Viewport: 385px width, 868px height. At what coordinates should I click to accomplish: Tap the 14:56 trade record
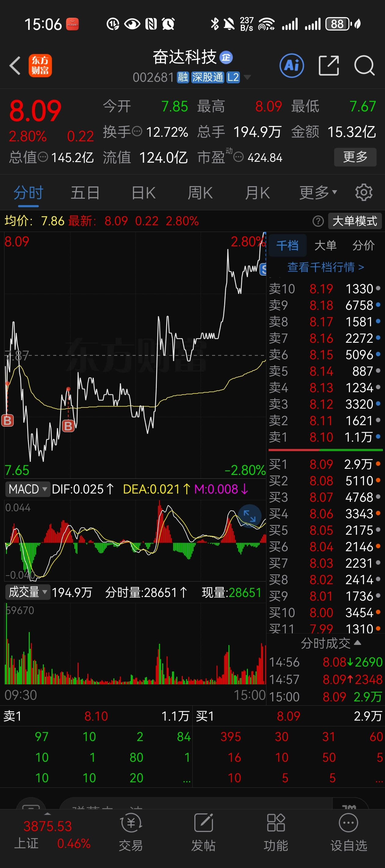click(326, 662)
